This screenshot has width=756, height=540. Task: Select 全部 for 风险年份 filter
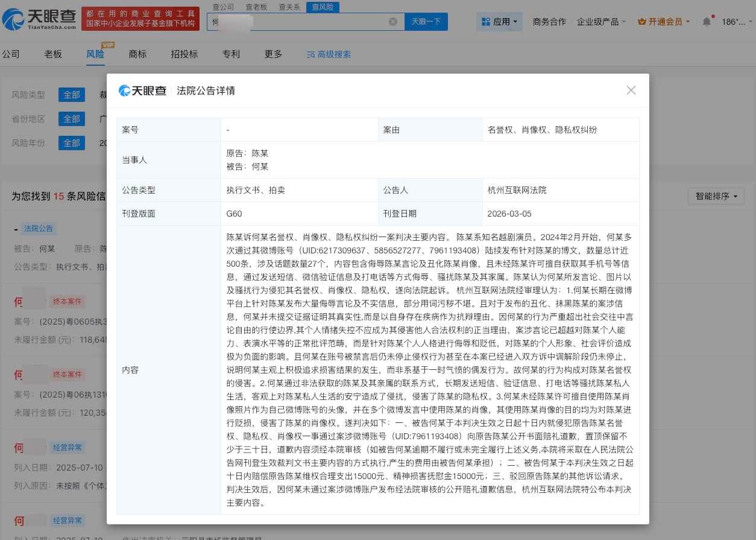(x=71, y=143)
